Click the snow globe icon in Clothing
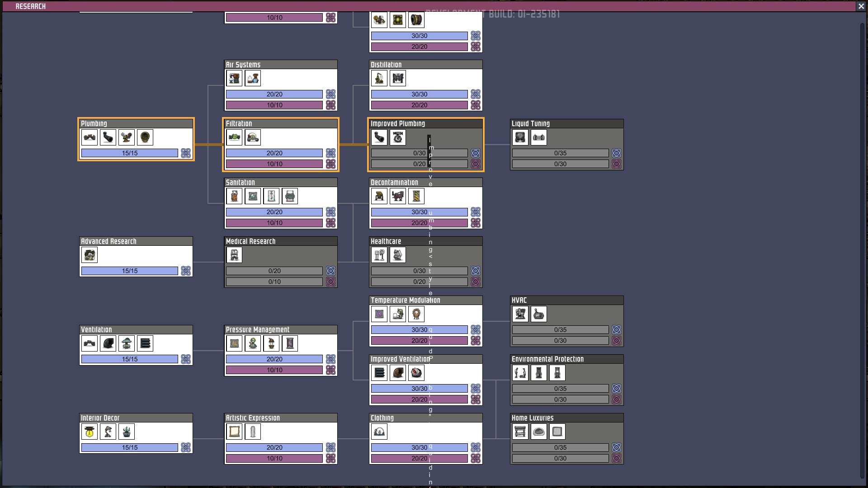Image resolution: width=868 pixels, height=488 pixels. coord(379,432)
